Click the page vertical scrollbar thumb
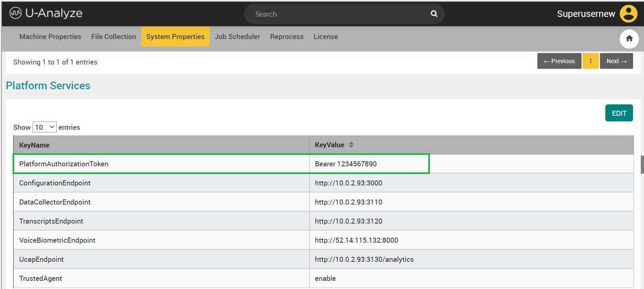Image resolution: width=644 pixels, height=289 pixels. (x=642, y=165)
